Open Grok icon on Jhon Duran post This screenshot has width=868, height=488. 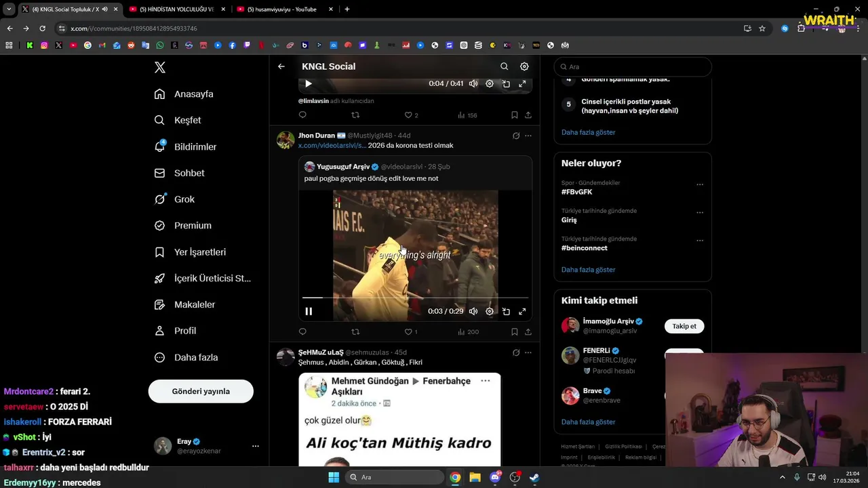pyautogui.click(x=516, y=136)
